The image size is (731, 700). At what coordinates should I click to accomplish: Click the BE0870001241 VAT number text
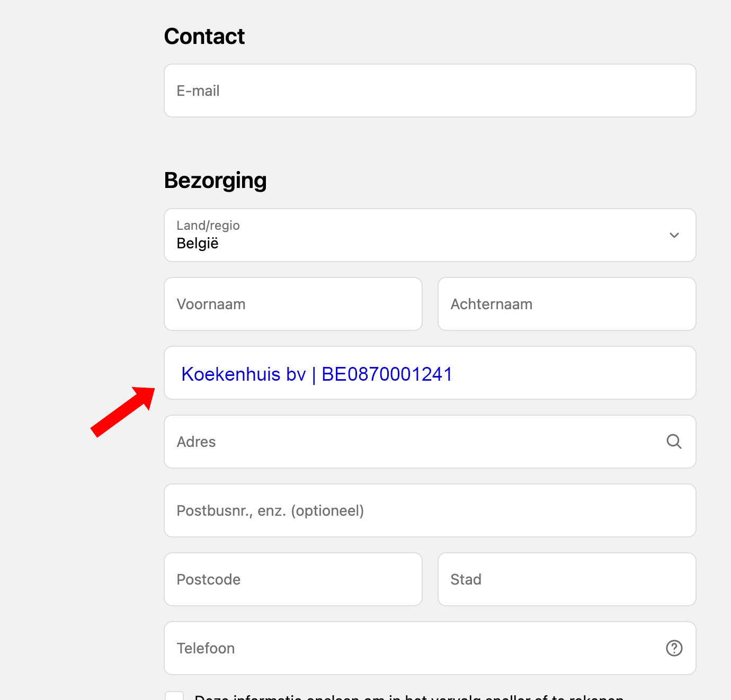(387, 374)
